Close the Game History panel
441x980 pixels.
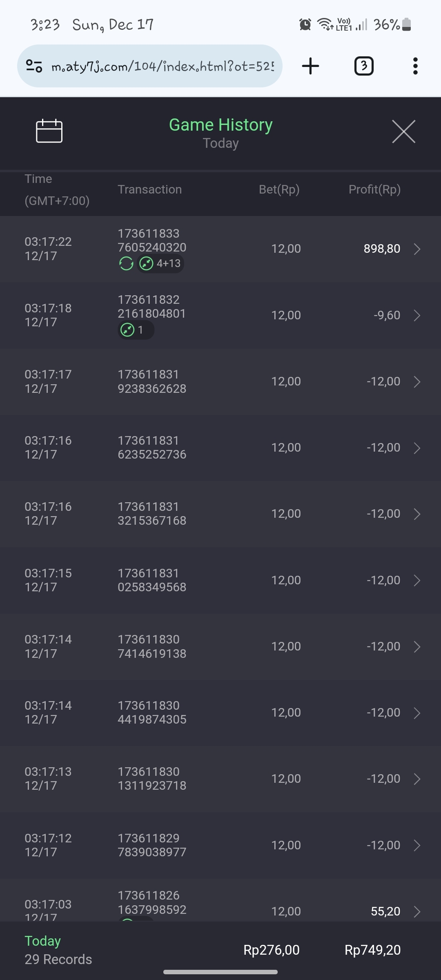403,131
